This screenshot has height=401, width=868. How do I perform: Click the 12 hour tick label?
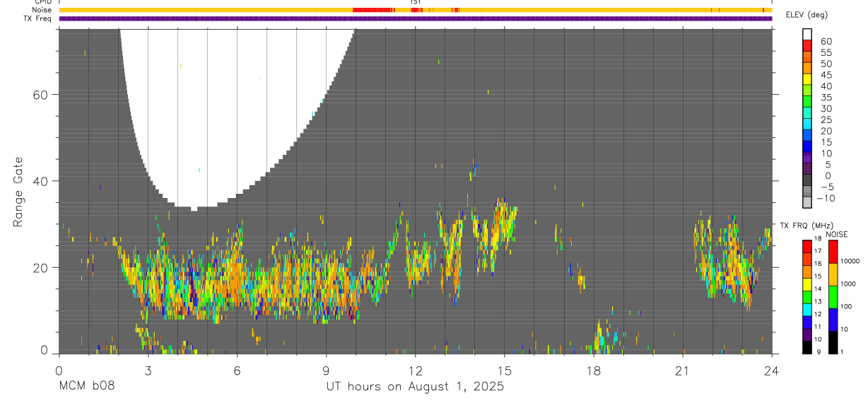point(415,371)
